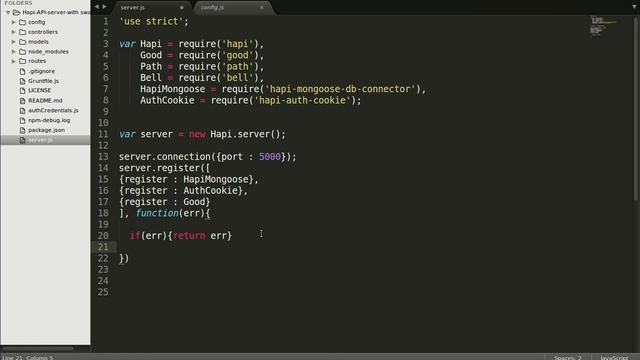Select the models folder label
This screenshot has width=640, height=360.
[38, 42]
